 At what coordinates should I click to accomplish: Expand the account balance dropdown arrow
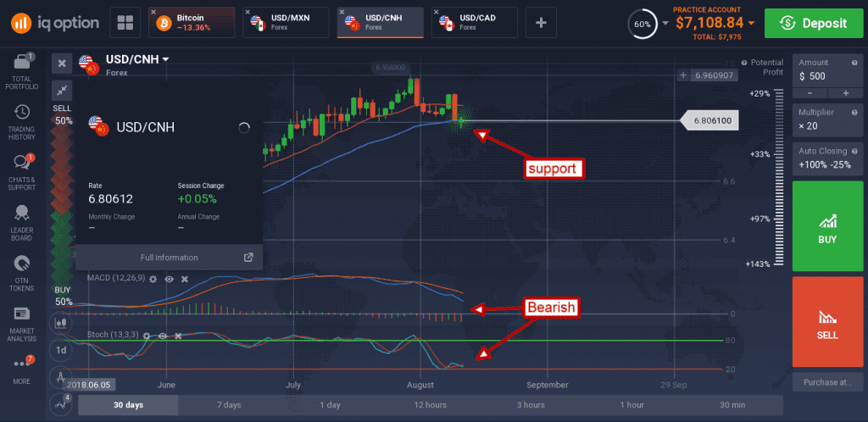751,23
